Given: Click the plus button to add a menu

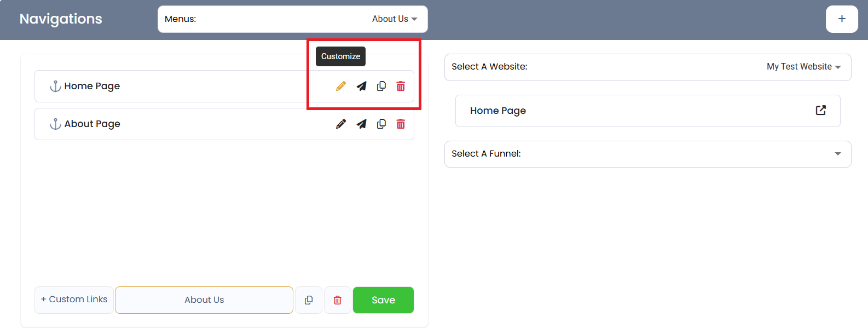Looking at the screenshot, I should [841, 19].
